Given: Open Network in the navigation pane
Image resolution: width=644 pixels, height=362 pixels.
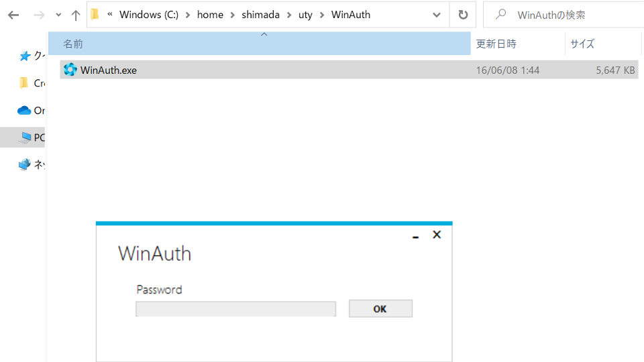Looking at the screenshot, I should [x=32, y=165].
